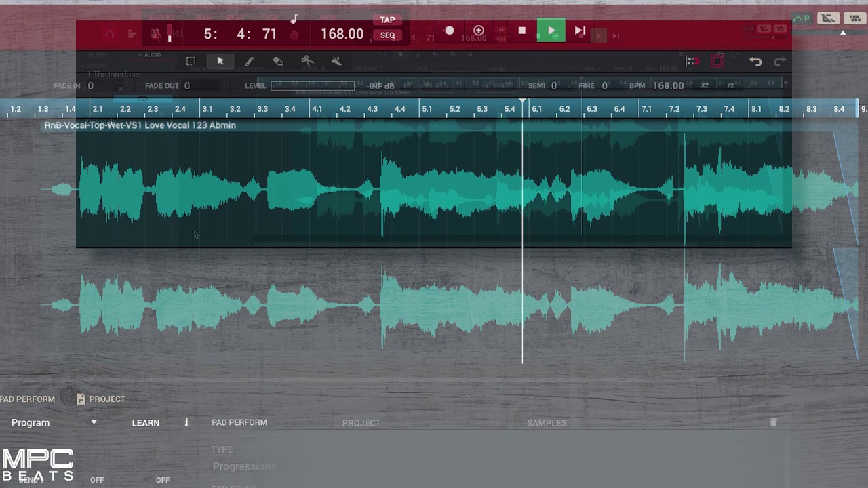The height and width of the screenshot is (488, 868).
Task: Click the undo arrow
Action: click(x=755, y=62)
